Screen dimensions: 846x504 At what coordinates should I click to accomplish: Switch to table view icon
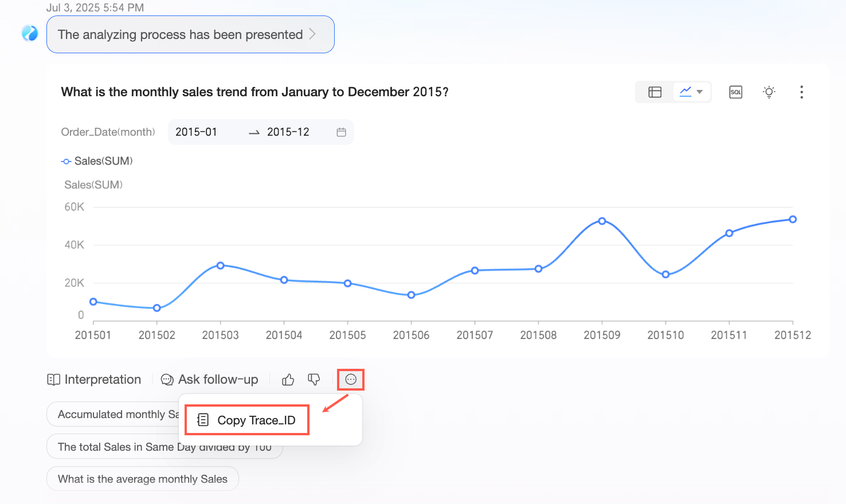point(655,92)
